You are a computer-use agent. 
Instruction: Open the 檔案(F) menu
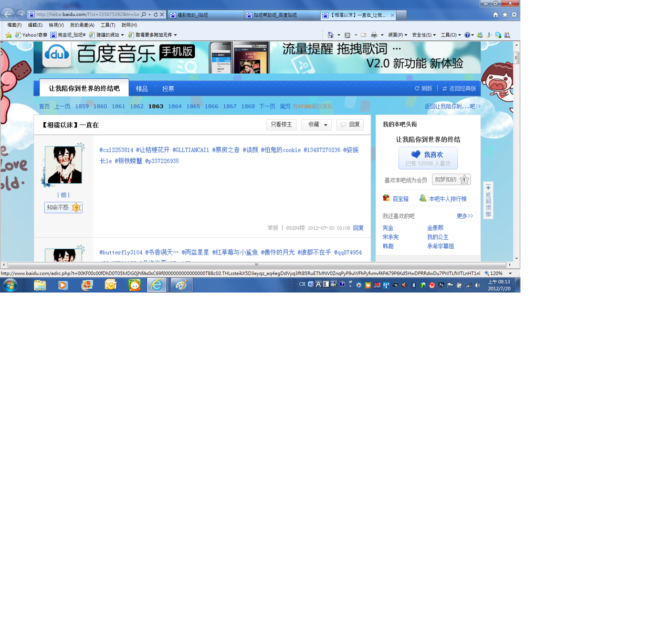pyautogui.click(x=14, y=25)
